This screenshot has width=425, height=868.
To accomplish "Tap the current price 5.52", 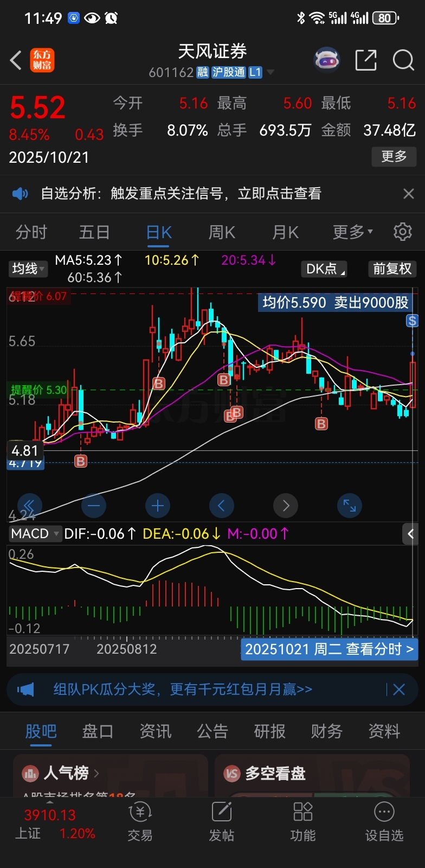I will pyautogui.click(x=37, y=107).
